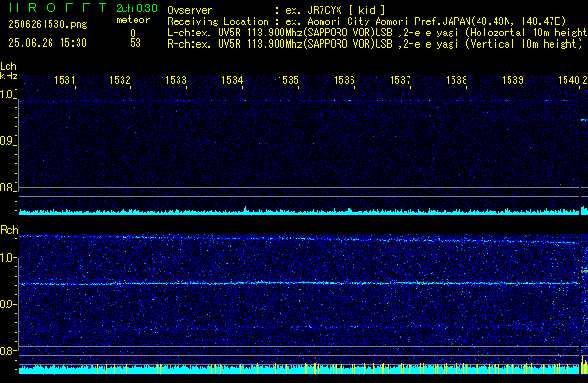Click the 1534 time marker
This screenshot has width=588, height=383.
click(233, 80)
